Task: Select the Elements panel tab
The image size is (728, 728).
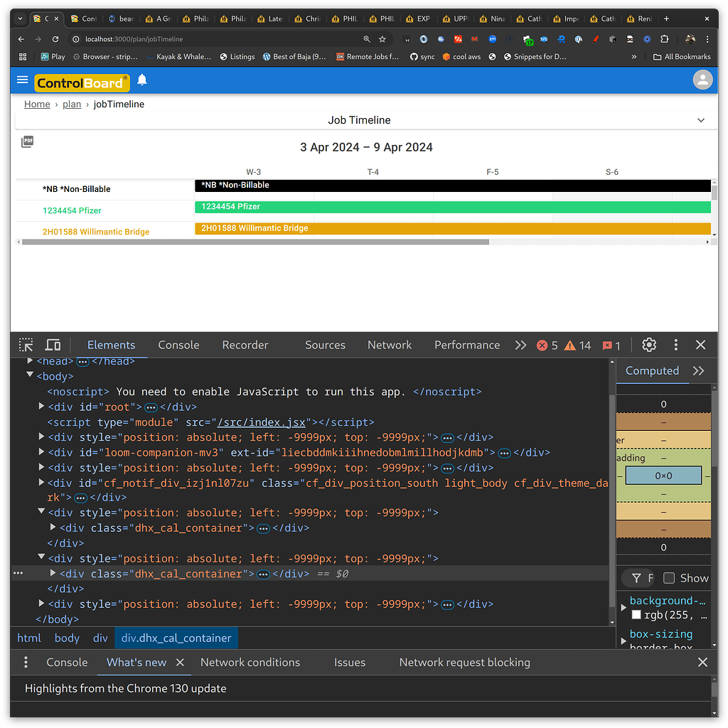Action: click(x=112, y=345)
